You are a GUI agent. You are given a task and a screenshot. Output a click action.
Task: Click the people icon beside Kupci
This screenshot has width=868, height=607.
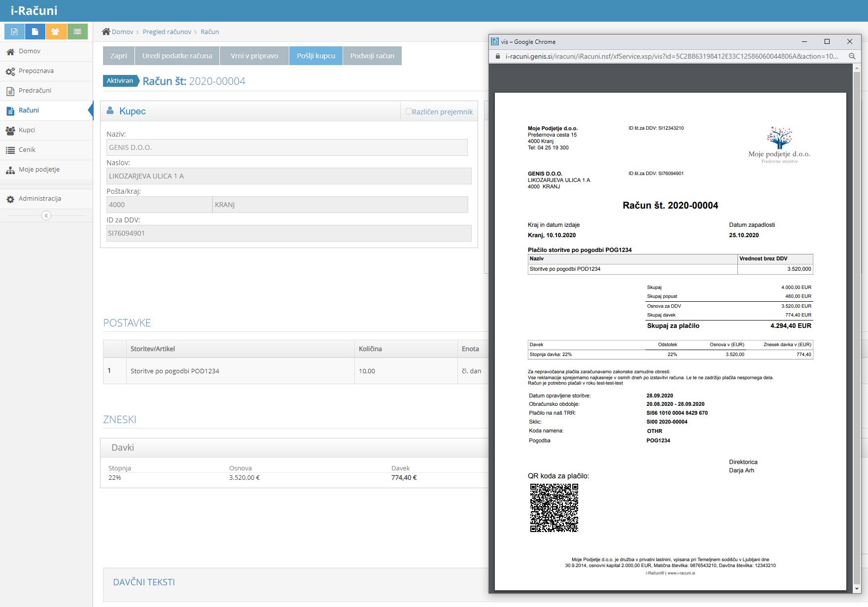(x=10, y=131)
